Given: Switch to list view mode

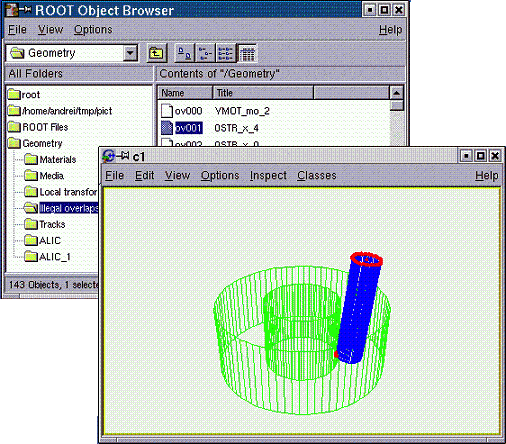Looking at the screenshot, I should 226,53.
